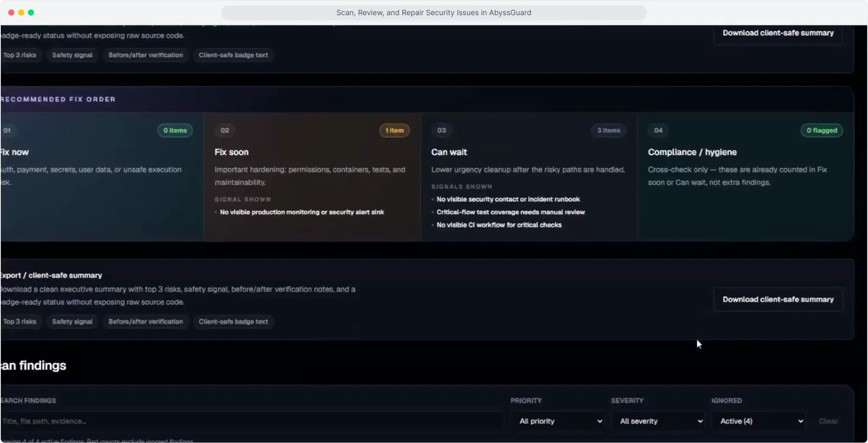Open the Can wait fix order card

[x=529, y=177]
